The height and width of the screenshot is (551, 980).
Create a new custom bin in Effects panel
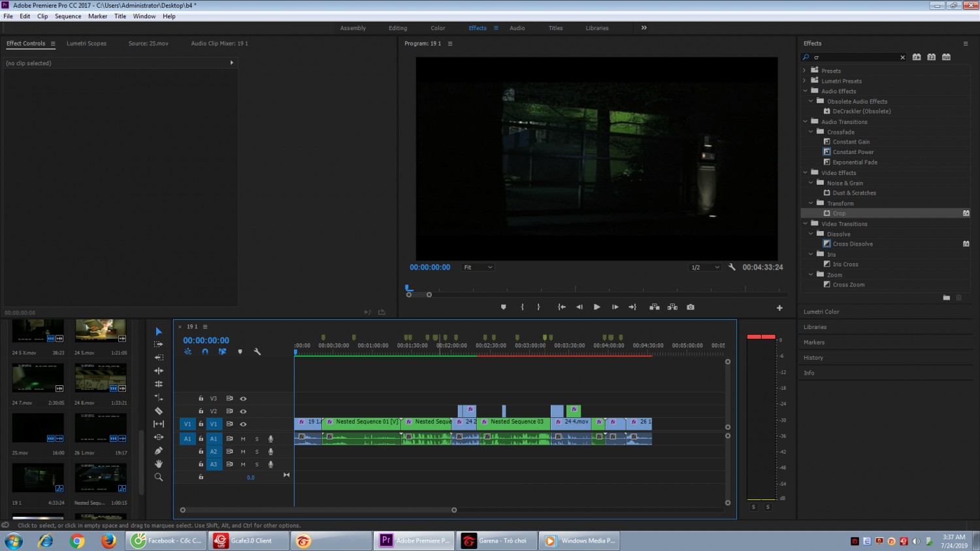946,298
